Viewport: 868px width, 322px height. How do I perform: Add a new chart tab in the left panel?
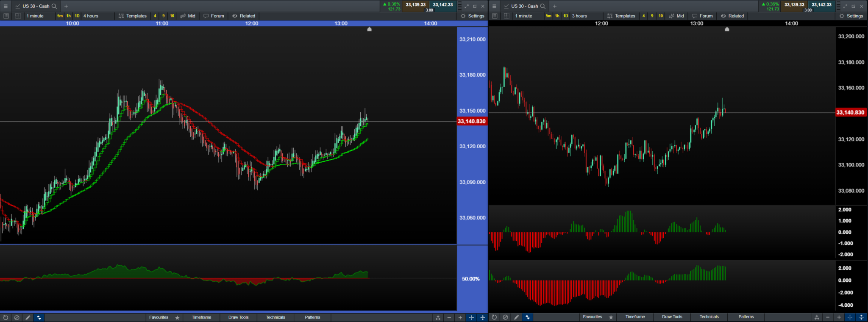click(66, 6)
